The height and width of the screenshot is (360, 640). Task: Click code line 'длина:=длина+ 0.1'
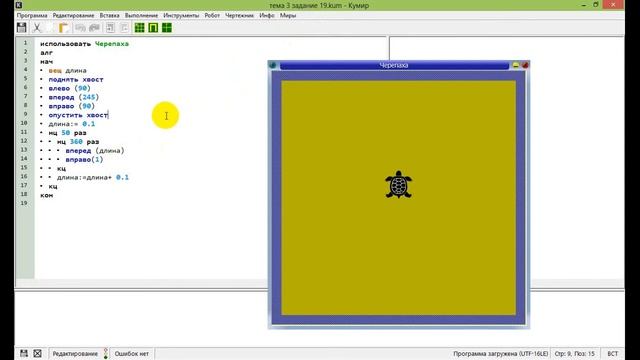coord(93,177)
